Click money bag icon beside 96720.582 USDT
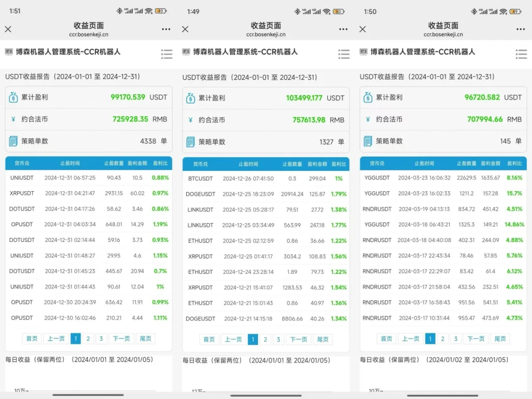Viewport: 532px width, 399px height. point(368,98)
